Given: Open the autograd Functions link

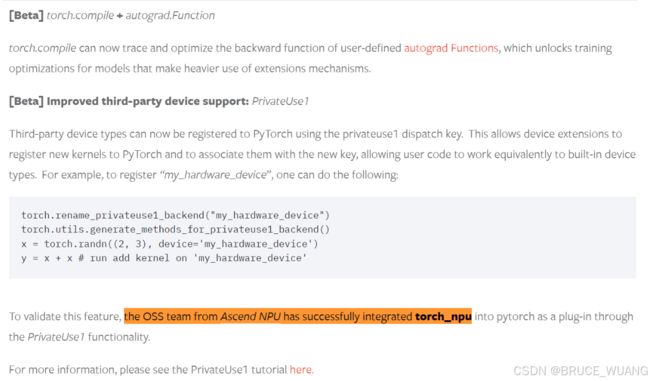Looking at the screenshot, I should pyautogui.click(x=451, y=48).
